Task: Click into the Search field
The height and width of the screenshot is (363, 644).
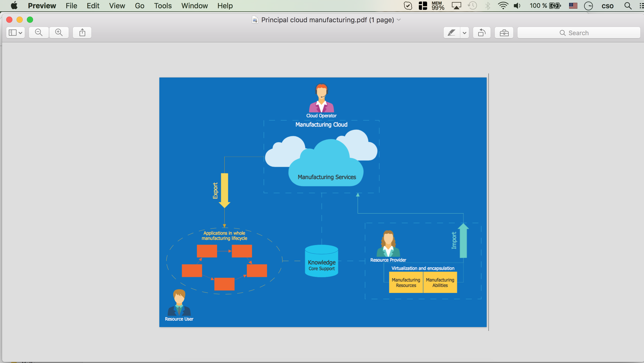Action: pyautogui.click(x=579, y=33)
